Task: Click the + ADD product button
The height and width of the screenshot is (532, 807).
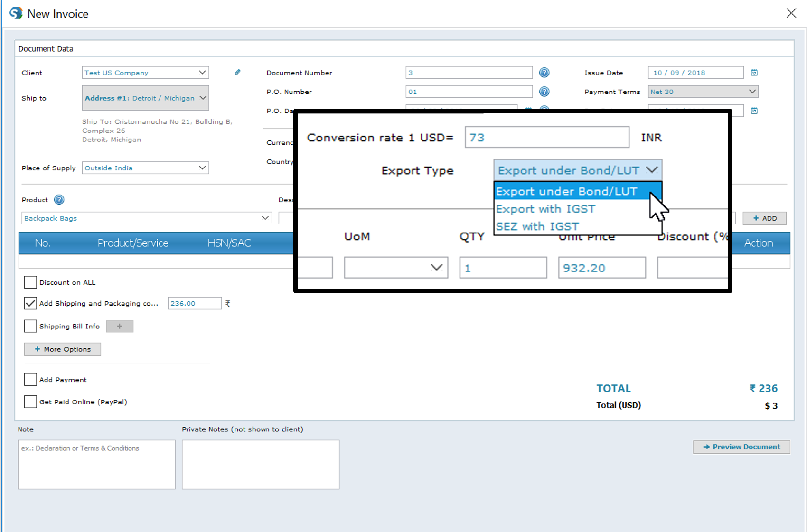Action: point(765,218)
